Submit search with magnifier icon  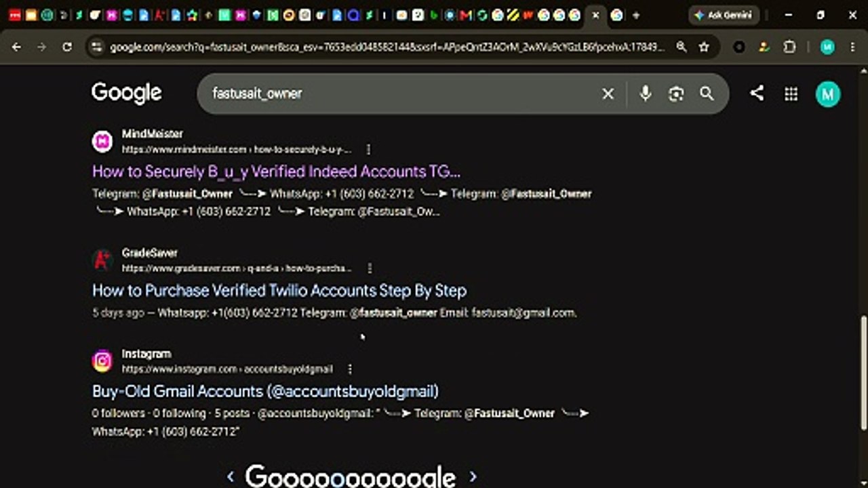[707, 94]
